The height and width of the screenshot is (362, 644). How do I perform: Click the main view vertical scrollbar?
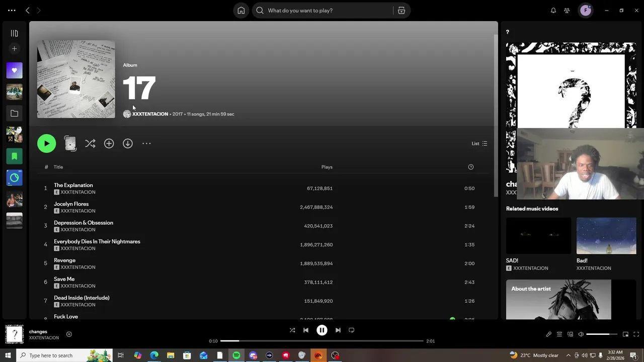pos(496,116)
